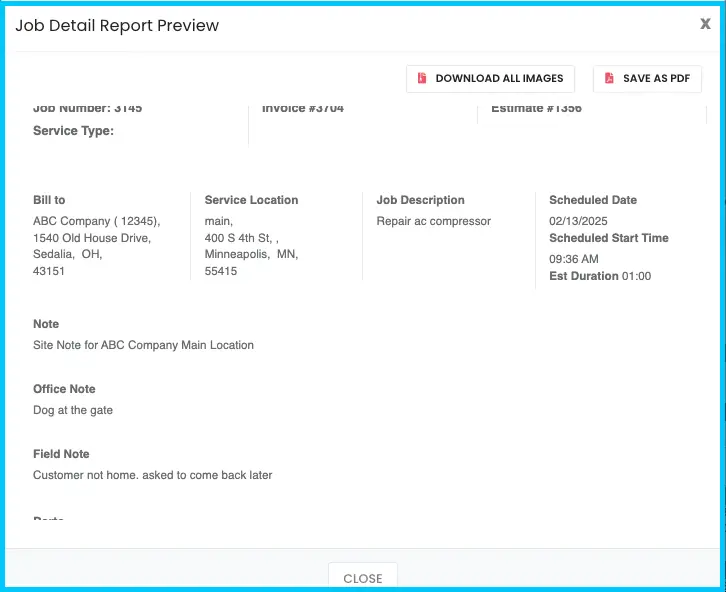
Task: Select Repair ac compressor text
Action: pyautogui.click(x=433, y=221)
